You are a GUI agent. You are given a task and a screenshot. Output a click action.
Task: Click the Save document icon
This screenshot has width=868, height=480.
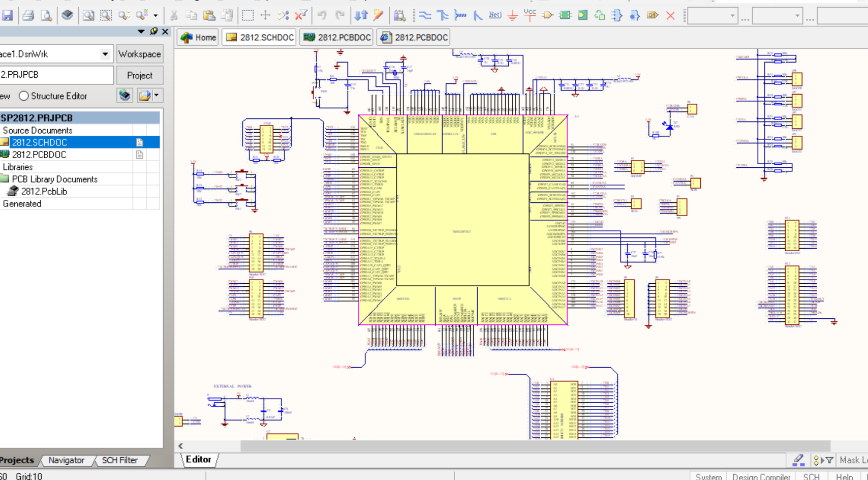(7, 15)
